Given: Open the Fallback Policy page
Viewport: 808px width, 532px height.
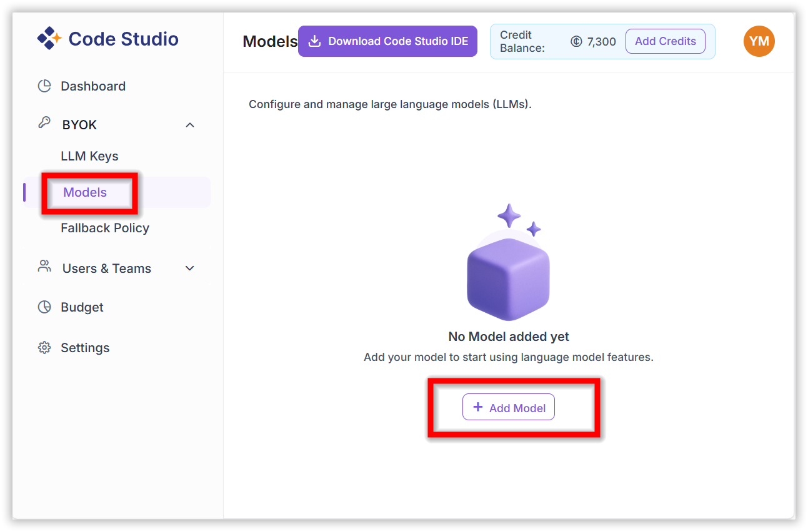Looking at the screenshot, I should [x=104, y=228].
